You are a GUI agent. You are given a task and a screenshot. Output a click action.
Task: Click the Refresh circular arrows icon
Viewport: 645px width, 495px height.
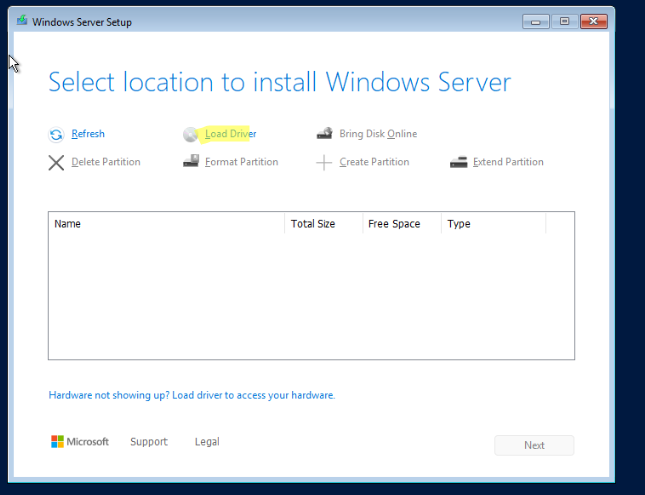[56, 134]
